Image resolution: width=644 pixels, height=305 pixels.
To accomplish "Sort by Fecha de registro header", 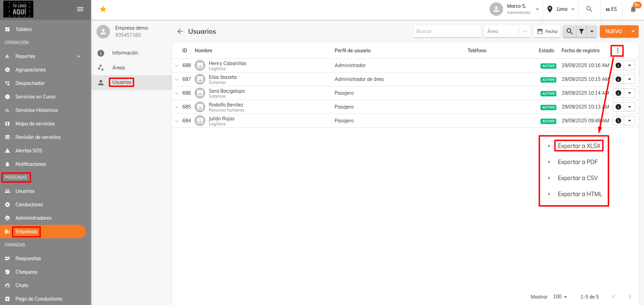I will coord(580,51).
